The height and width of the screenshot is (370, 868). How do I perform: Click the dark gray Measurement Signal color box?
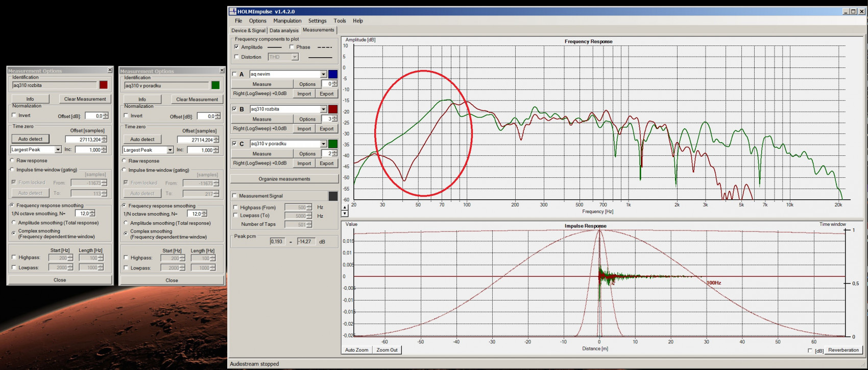point(332,196)
